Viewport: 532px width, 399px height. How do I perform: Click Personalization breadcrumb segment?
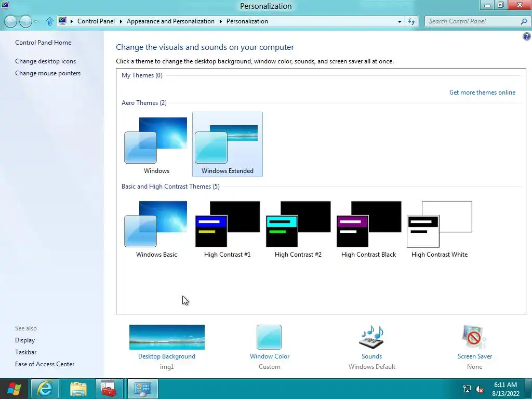(247, 21)
